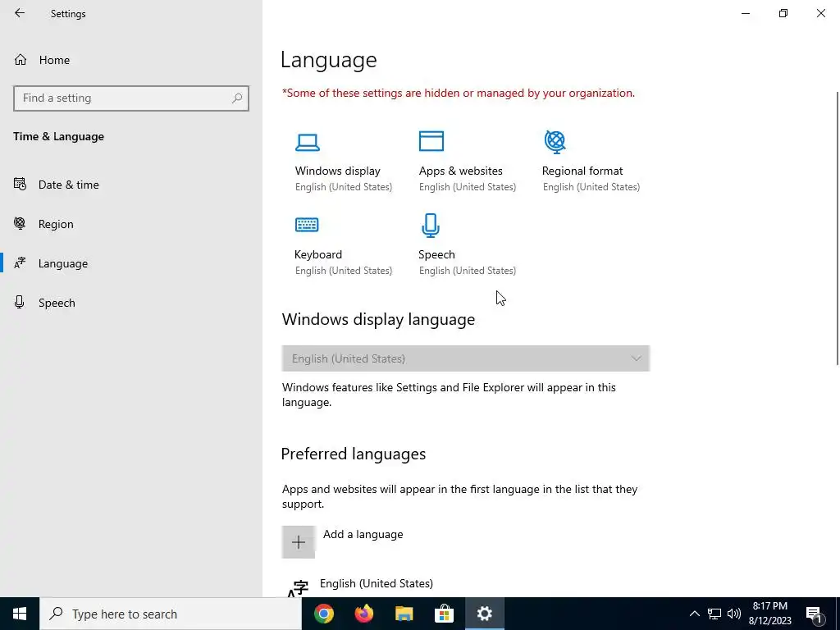The image size is (840, 630).
Task: Click the Regional format tile label
Action: point(582,171)
